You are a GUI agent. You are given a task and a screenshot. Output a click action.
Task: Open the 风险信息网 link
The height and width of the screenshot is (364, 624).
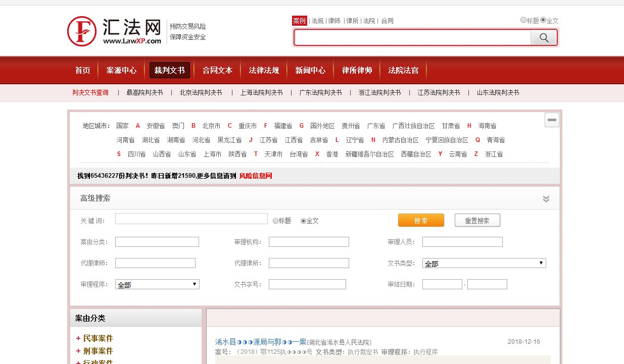click(x=256, y=176)
